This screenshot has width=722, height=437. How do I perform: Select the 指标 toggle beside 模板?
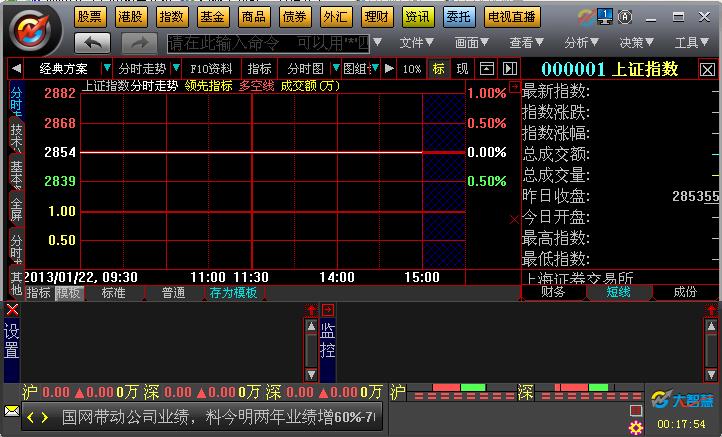[38, 293]
